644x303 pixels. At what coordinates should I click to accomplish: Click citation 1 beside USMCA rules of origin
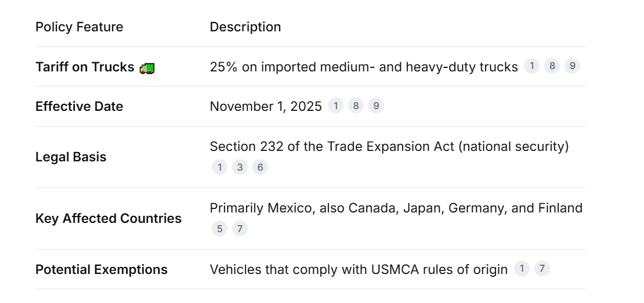click(x=522, y=268)
